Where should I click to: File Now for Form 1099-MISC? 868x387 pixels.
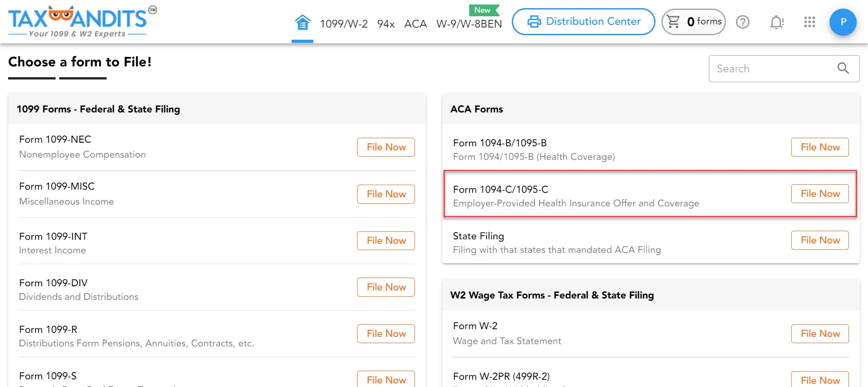(x=386, y=194)
